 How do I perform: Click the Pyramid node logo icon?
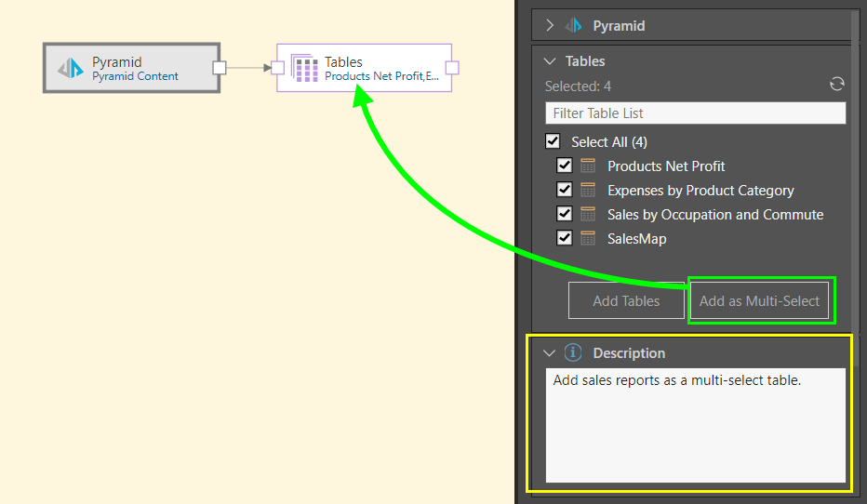click(x=71, y=69)
